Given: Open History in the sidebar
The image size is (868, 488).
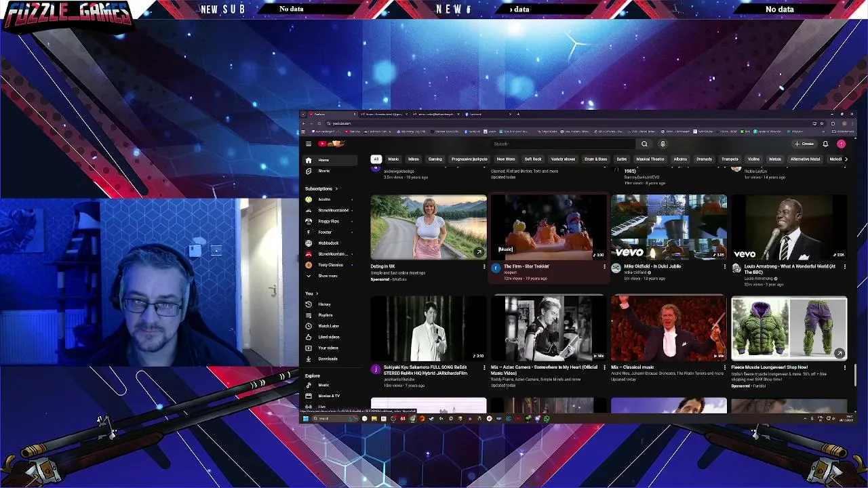Looking at the screenshot, I should click(x=330, y=304).
